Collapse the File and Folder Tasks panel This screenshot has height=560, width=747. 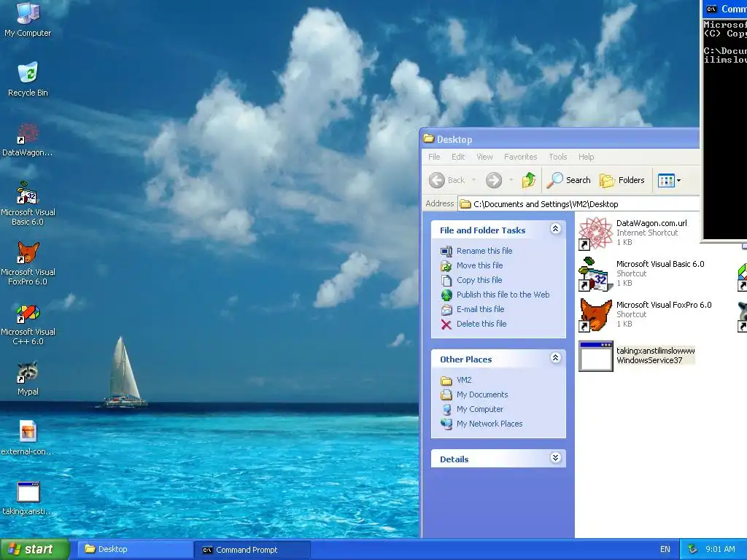click(x=555, y=229)
